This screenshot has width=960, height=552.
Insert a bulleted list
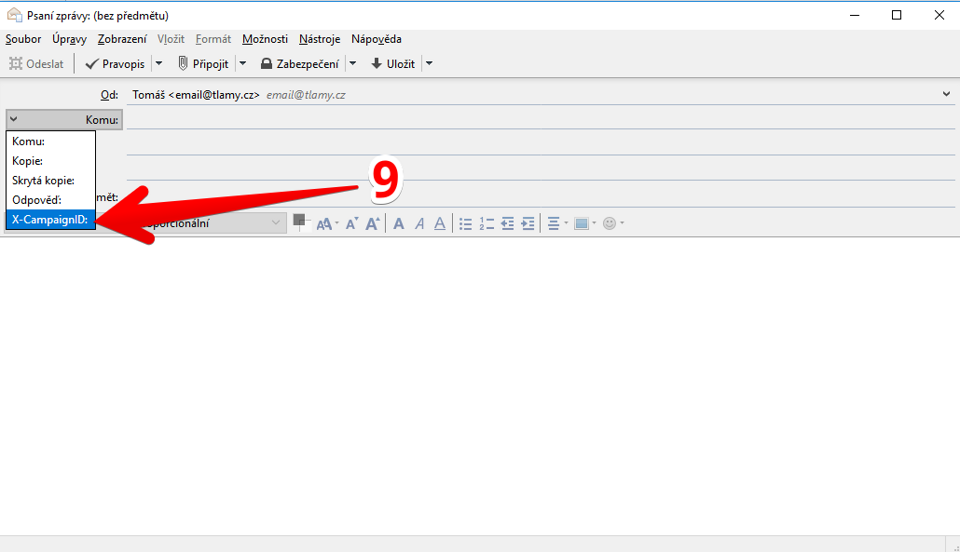tap(465, 224)
